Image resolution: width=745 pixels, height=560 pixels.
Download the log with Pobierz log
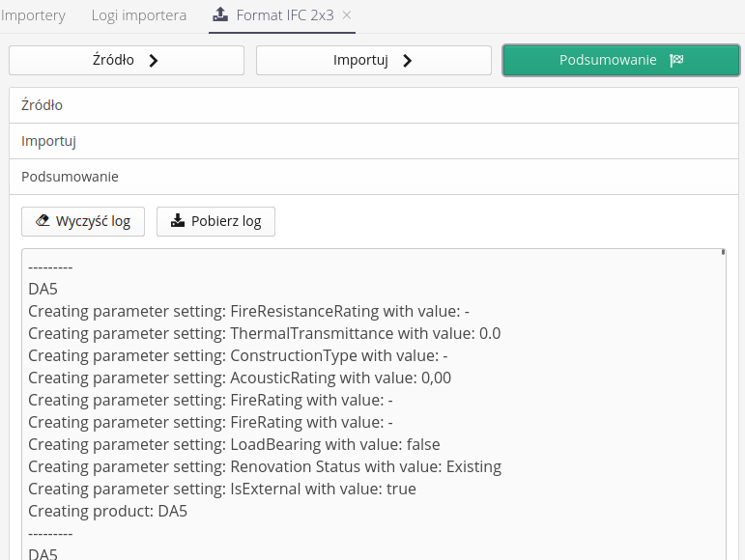point(215,221)
